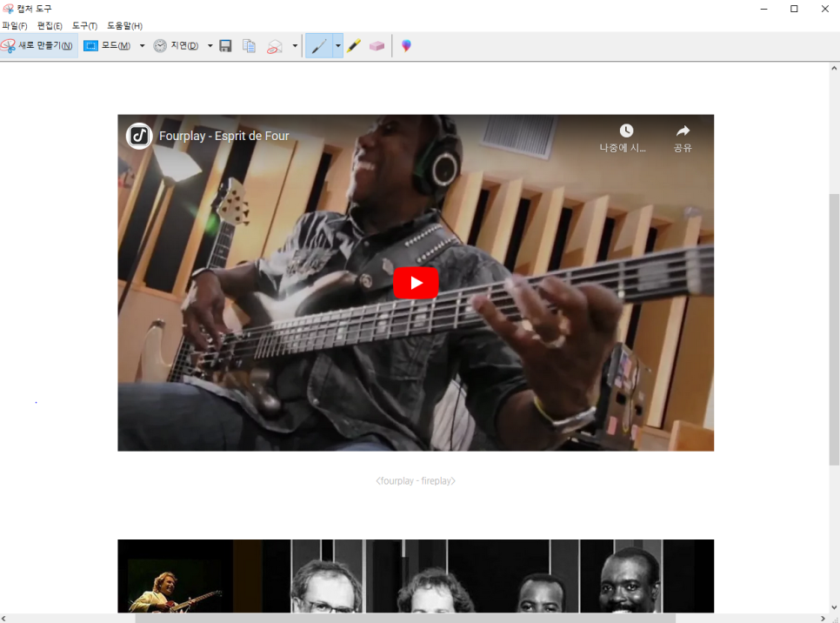840x623 pixels.
Task: Copy the snip with copy icon
Action: click(x=249, y=45)
